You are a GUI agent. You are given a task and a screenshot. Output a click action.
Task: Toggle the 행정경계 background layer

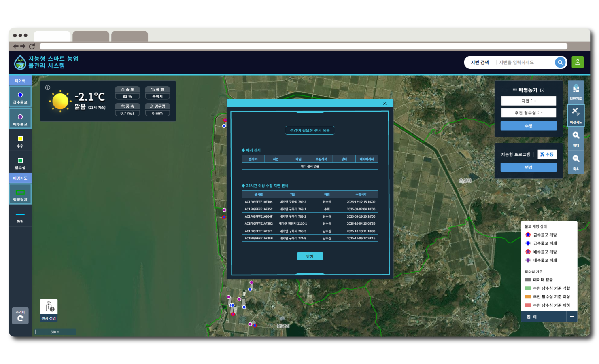20,195
